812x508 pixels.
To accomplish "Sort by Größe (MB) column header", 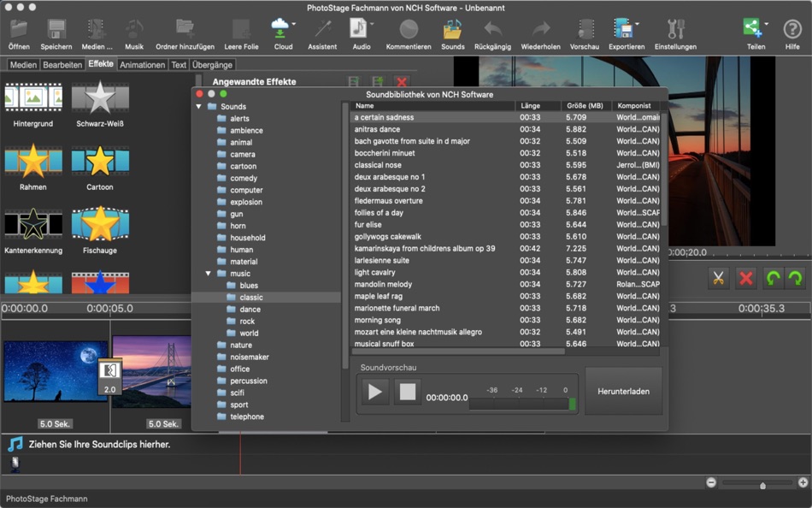I will pos(585,105).
